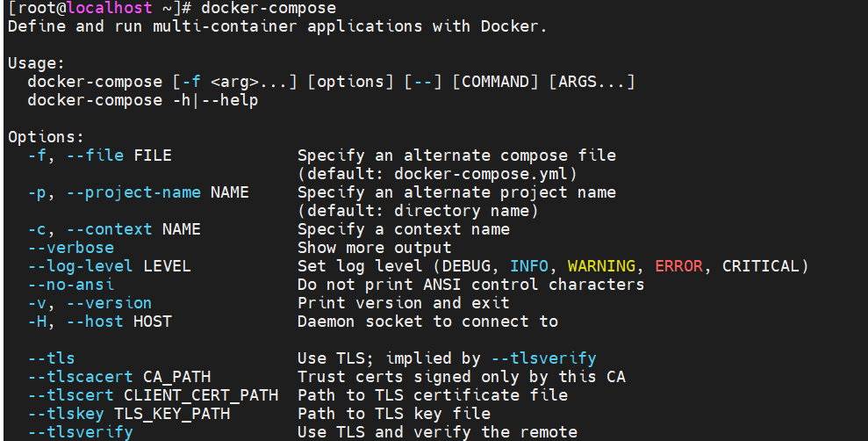The image size is (868, 441).
Task: Click 'Daemon socket to connect to' description
Action: pos(428,322)
